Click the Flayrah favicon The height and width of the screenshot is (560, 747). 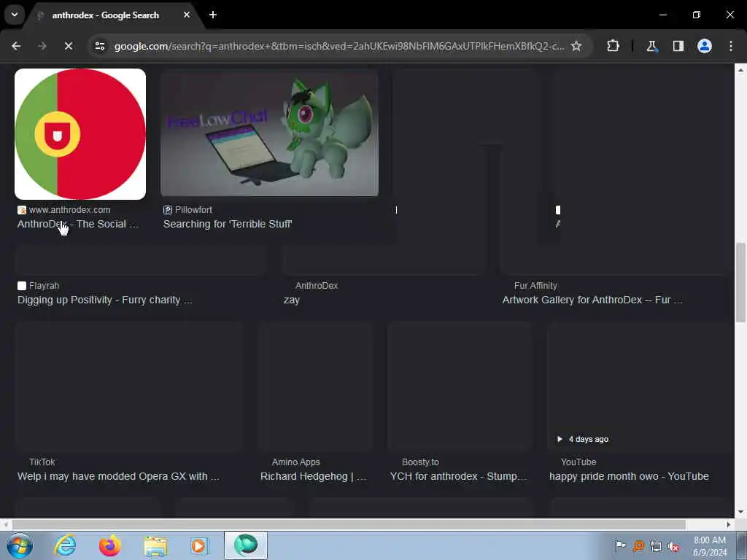point(22,286)
